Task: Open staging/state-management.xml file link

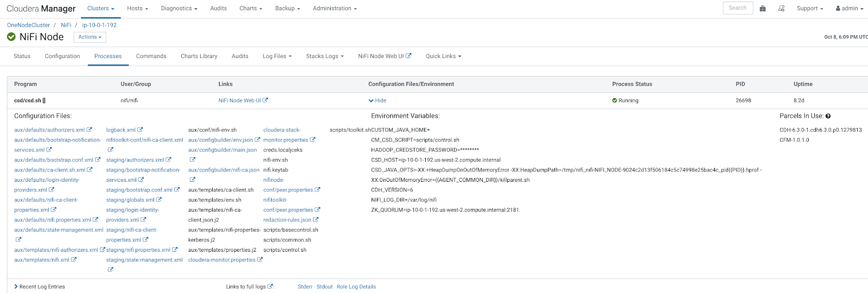Action: [144, 260]
